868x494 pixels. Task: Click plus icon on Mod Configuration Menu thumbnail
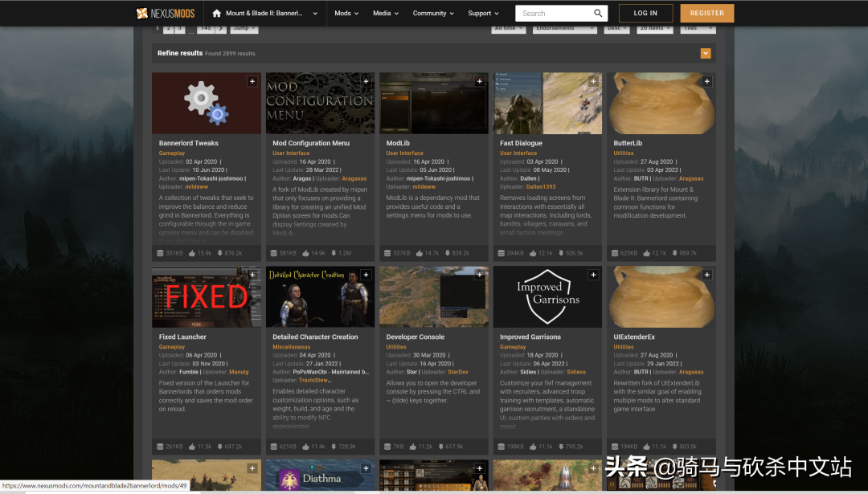coord(366,81)
